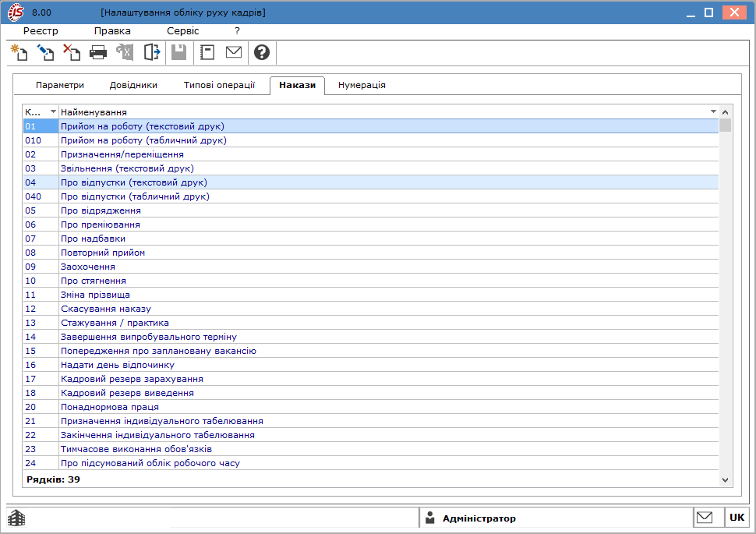The image size is (756, 534).
Task: Click the code cell '15'
Action: [41, 351]
